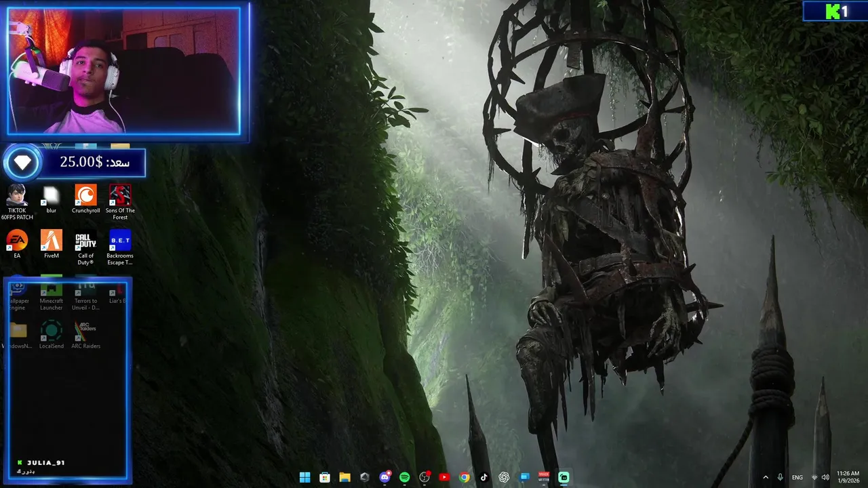The height and width of the screenshot is (488, 868).
Task: Open the Wi-Fi network flyout
Action: (x=814, y=477)
